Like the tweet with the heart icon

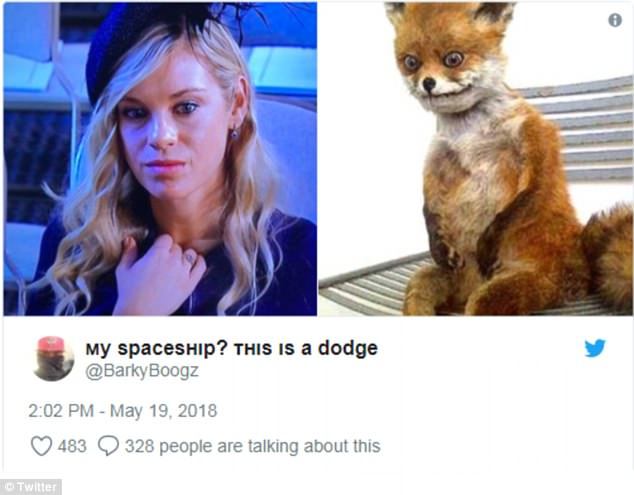(x=41, y=446)
